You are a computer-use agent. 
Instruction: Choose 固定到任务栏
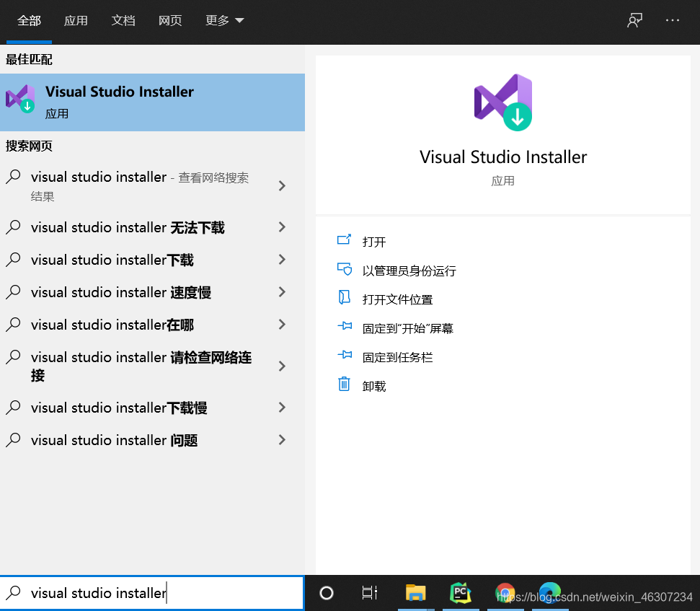(x=397, y=357)
